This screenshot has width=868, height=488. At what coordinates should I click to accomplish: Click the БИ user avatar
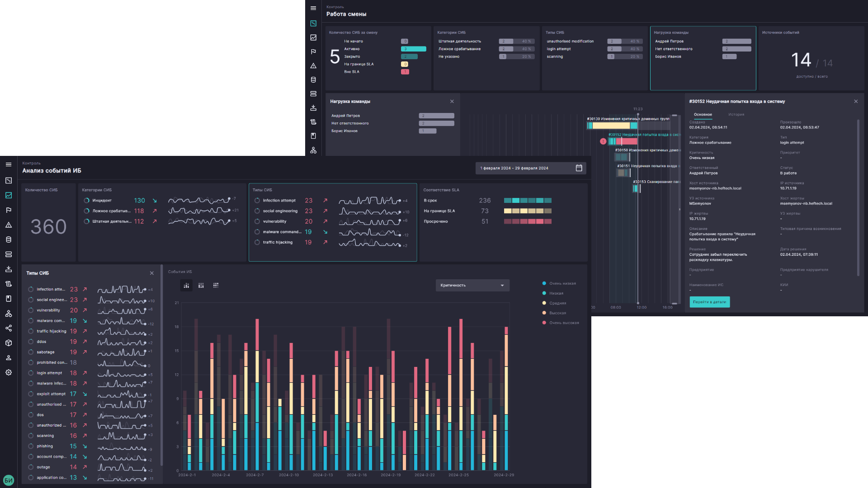point(9,480)
